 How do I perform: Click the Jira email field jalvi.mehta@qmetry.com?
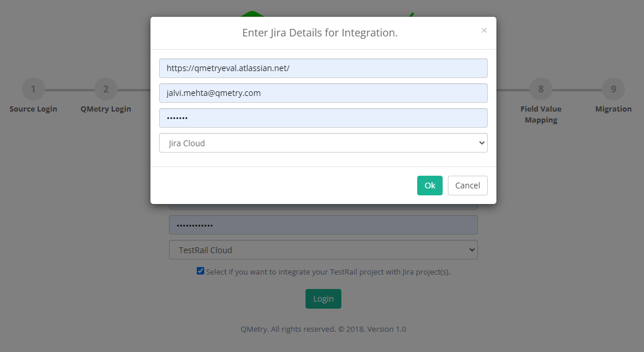(323, 93)
